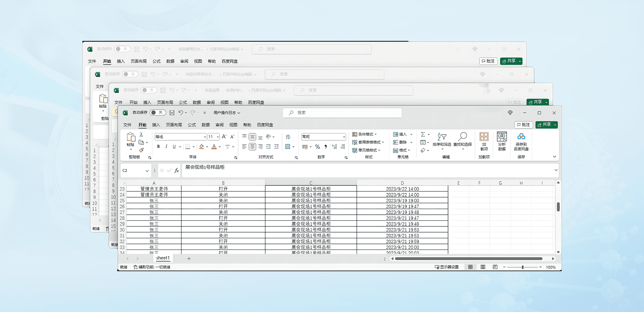Viewport: 644px width, 312px height.
Task: Open the 文件 menu in front window
Action: (127, 125)
